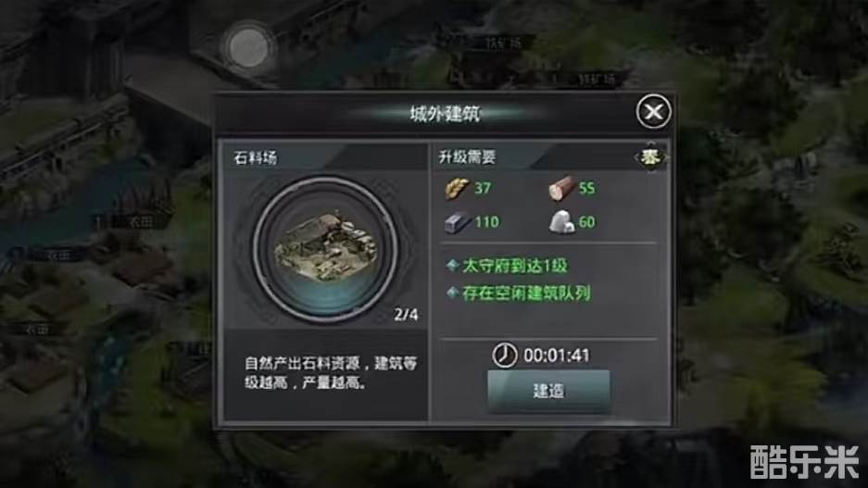Click the wood log icon showing 55
The height and width of the screenshot is (488, 868).
pyautogui.click(x=560, y=188)
